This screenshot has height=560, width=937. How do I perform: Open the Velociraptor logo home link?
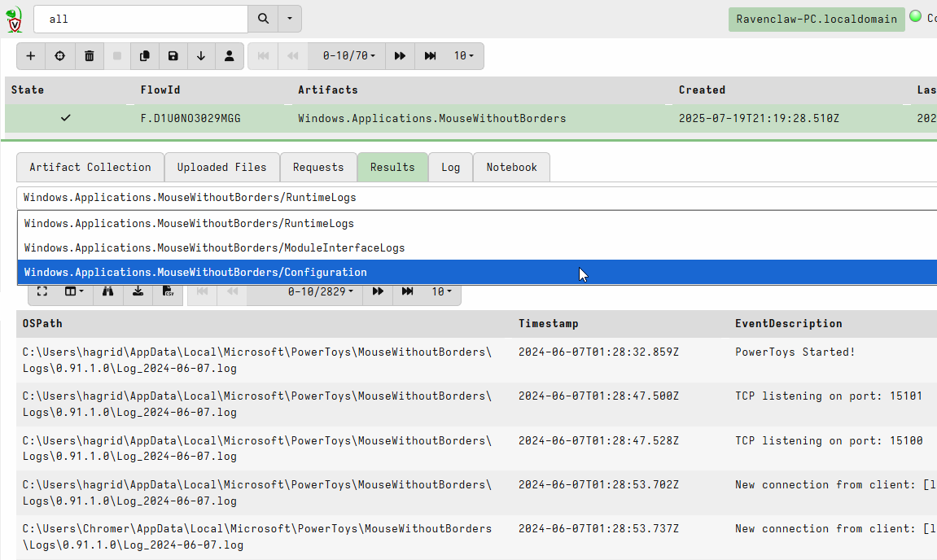(15, 19)
